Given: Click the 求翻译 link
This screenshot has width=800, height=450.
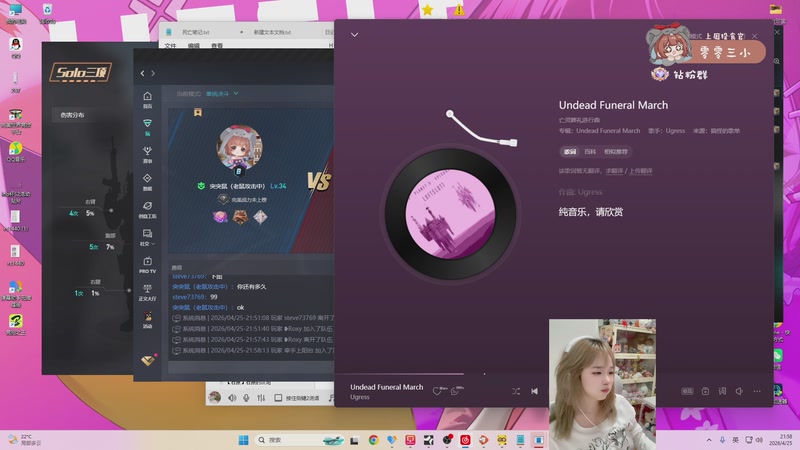Looking at the screenshot, I should click(x=614, y=171).
